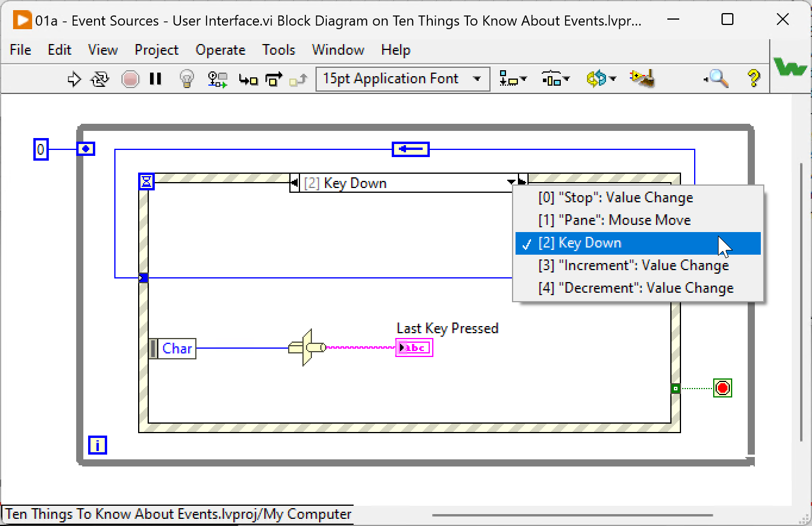
Task: Click event structure green output tunnel
Action: coord(675,388)
